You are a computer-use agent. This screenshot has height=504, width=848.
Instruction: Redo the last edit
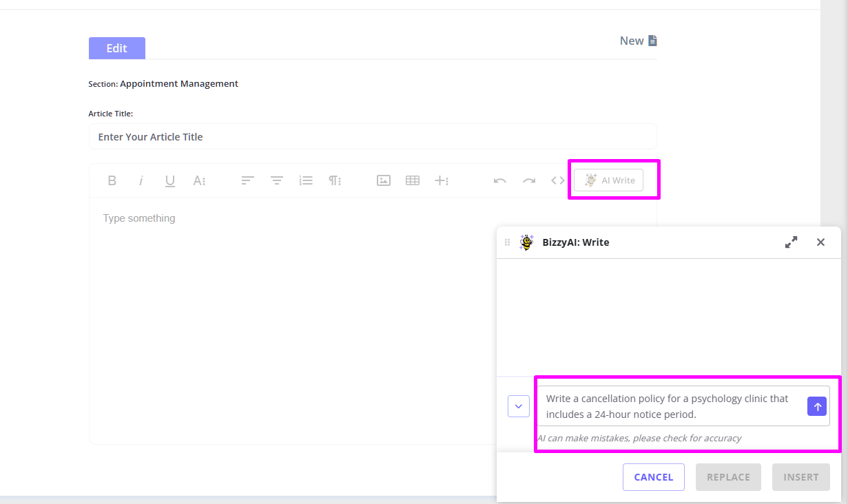[529, 181]
